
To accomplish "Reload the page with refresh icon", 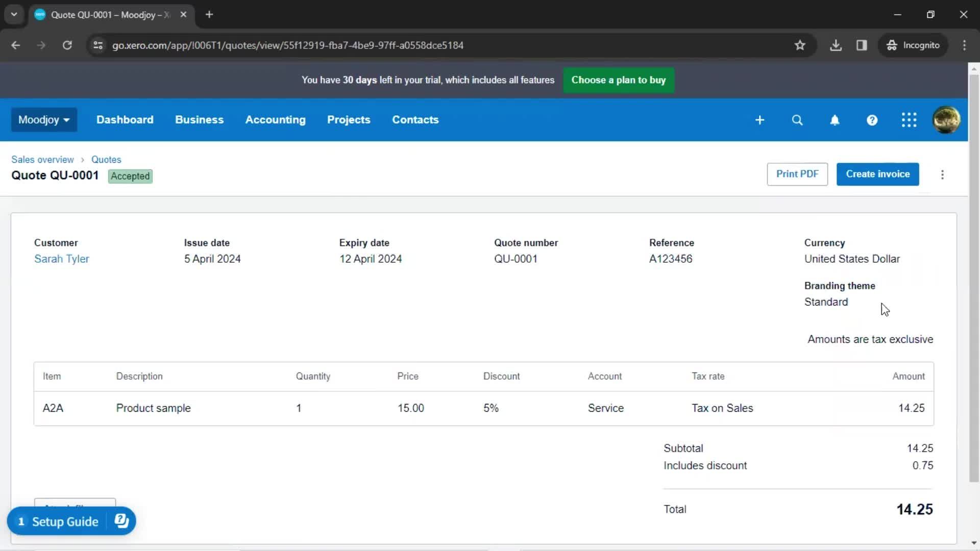I will click(x=67, y=45).
